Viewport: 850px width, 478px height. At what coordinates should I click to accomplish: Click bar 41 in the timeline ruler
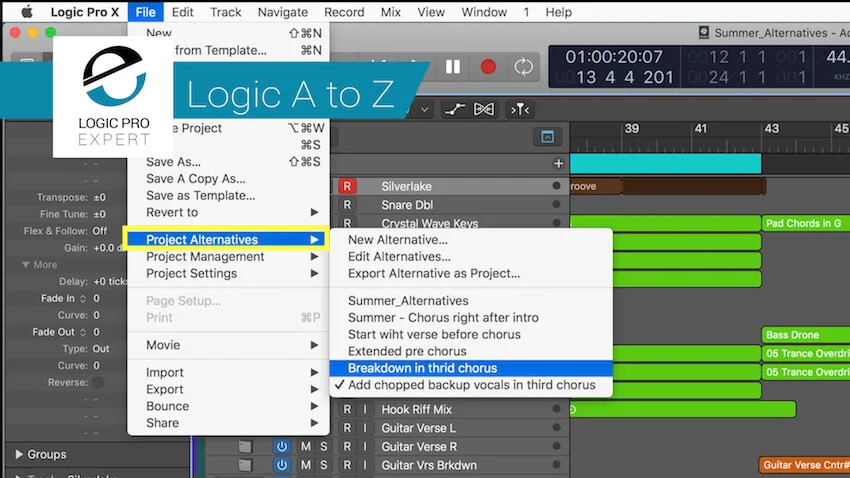pyautogui.click(x=701, y=129)
